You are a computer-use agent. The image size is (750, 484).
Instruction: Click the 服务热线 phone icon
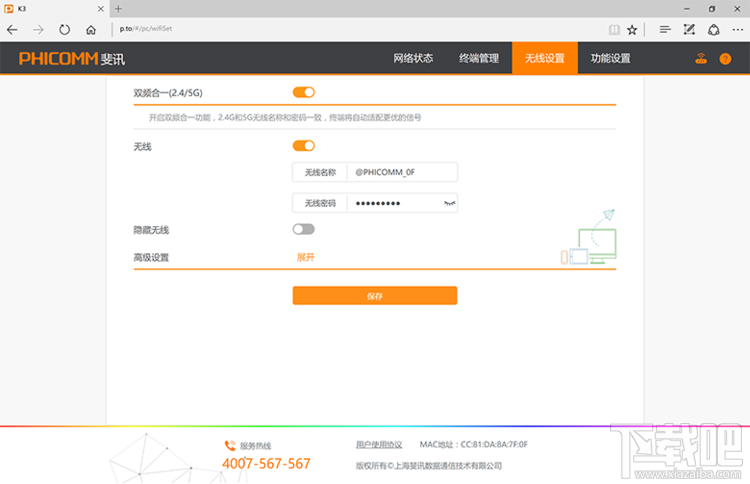(230, 446)
